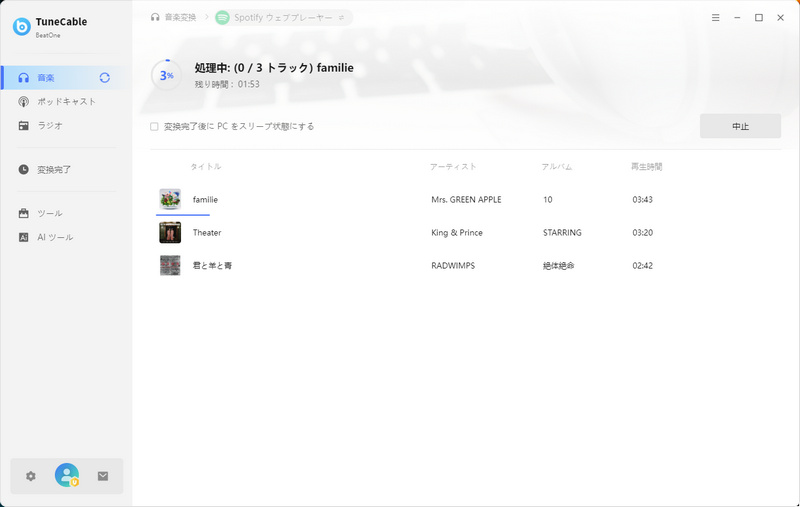Open the 音楽 section in sidebar

66,78
